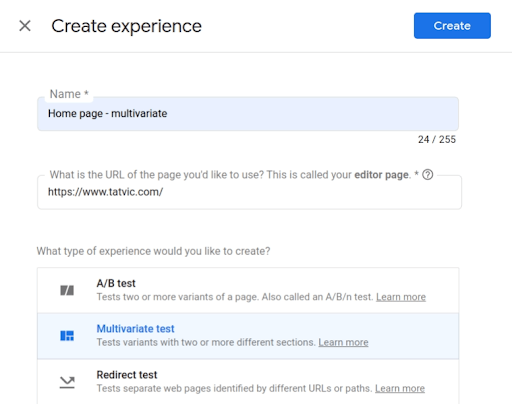This screenshot has width=512, height=404.
Task: Choose the Redirect test option
Action: coord(248,382)
